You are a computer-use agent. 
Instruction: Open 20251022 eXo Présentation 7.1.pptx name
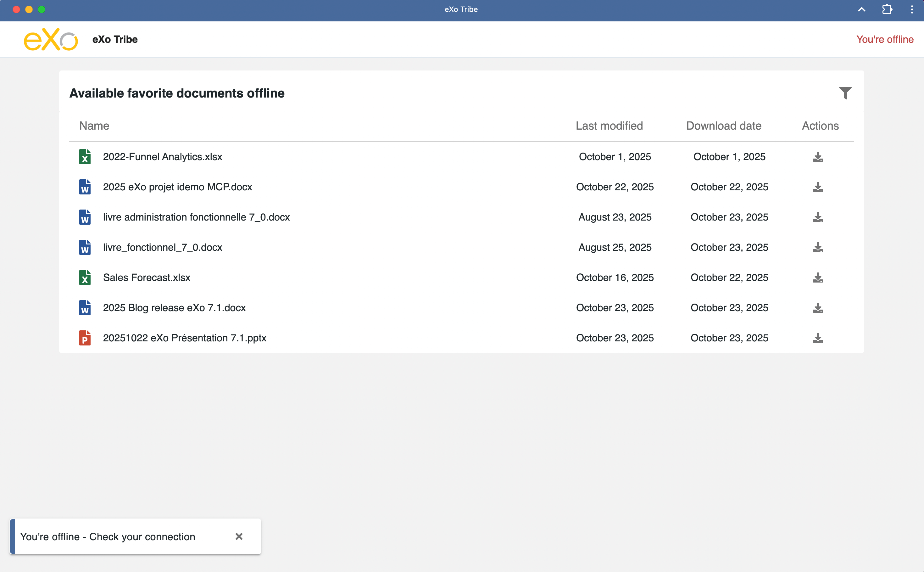coord(185,338)
